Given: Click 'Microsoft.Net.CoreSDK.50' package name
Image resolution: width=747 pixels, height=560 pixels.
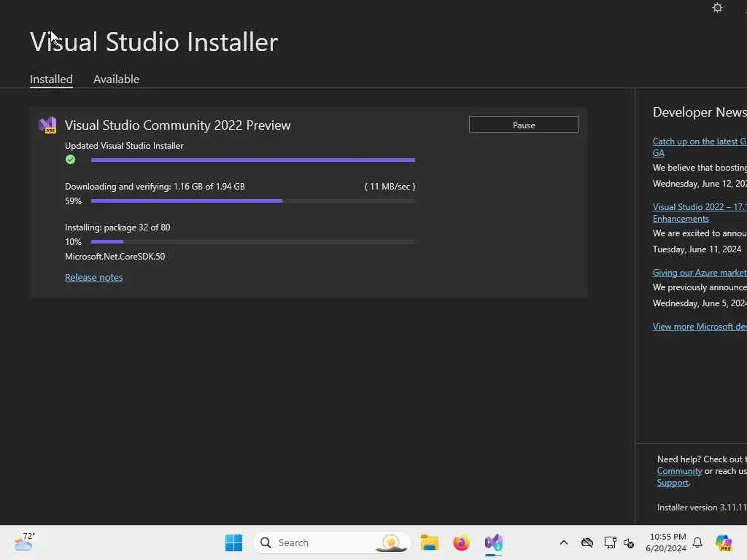Looking at the screenshot, I should 115,257.
